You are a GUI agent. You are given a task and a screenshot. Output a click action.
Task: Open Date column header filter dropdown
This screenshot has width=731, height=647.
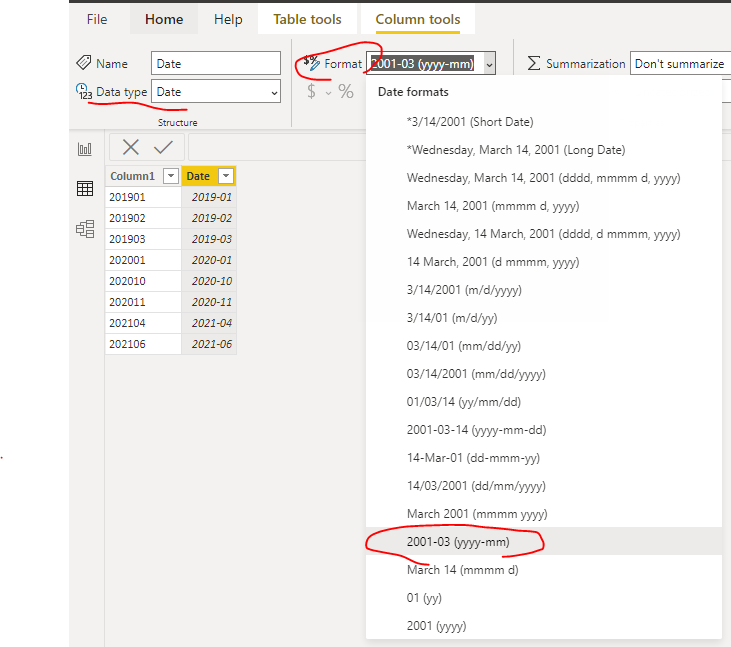coord(226,176)
